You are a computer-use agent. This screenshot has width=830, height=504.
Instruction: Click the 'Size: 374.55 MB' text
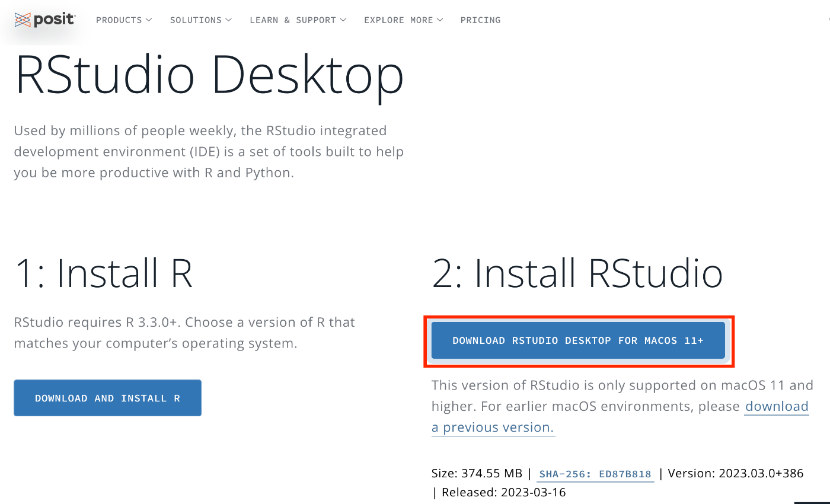[477, 473]
